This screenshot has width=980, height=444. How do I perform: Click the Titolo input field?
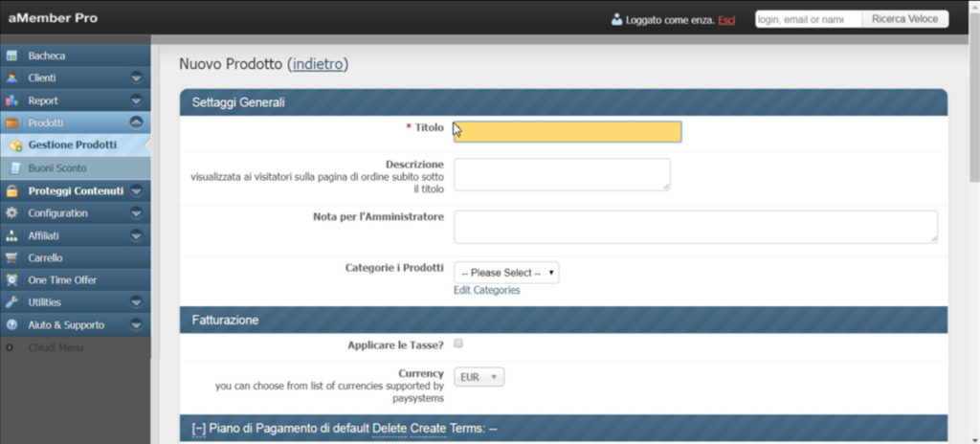pos(568,131)
